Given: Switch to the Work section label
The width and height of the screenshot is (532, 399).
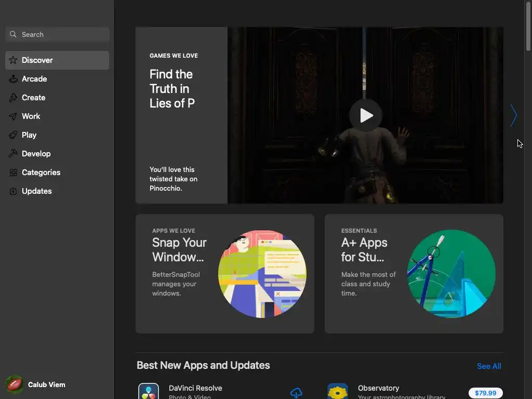Looking at the screenshot, I should tap(31, 116).
